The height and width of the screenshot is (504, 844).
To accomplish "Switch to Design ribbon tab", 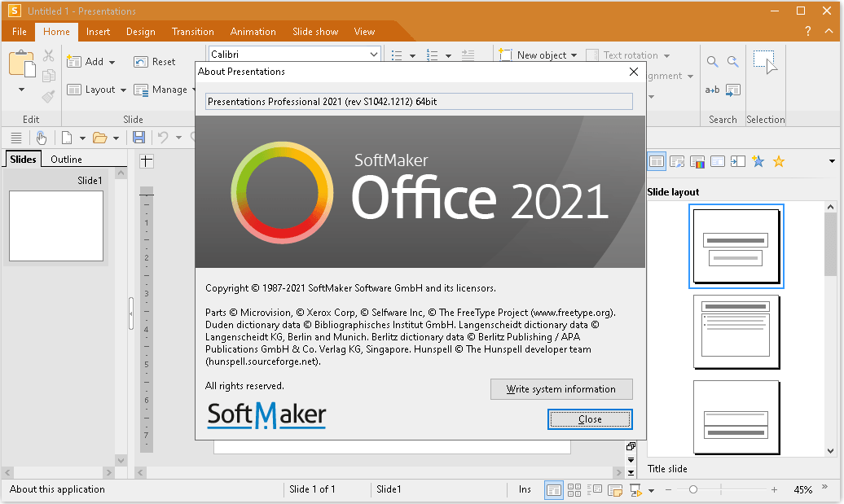I will coord(140,32).
